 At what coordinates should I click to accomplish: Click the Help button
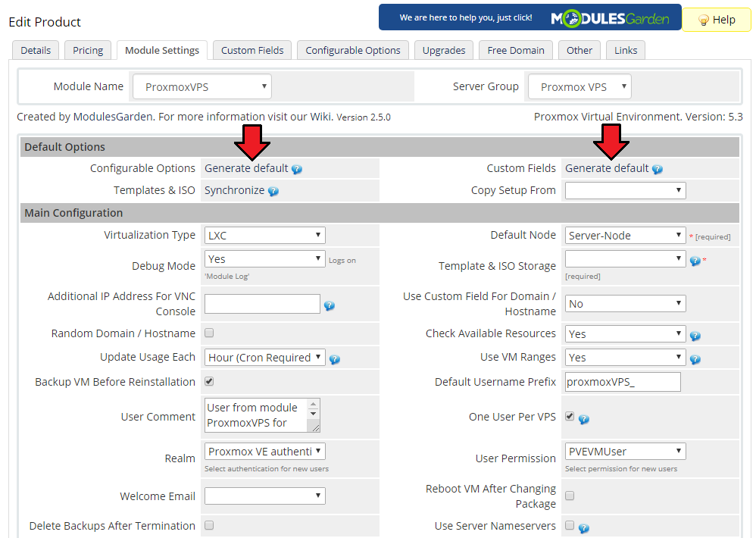coord(717,20)
